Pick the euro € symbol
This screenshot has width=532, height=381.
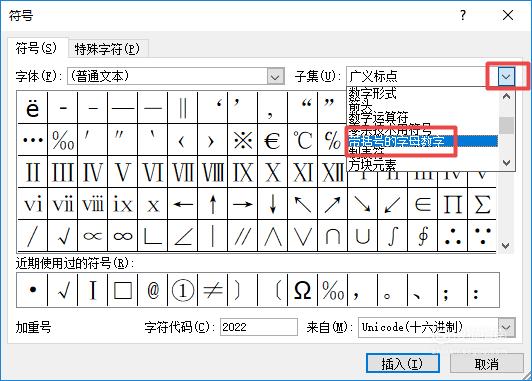point(272,139)
